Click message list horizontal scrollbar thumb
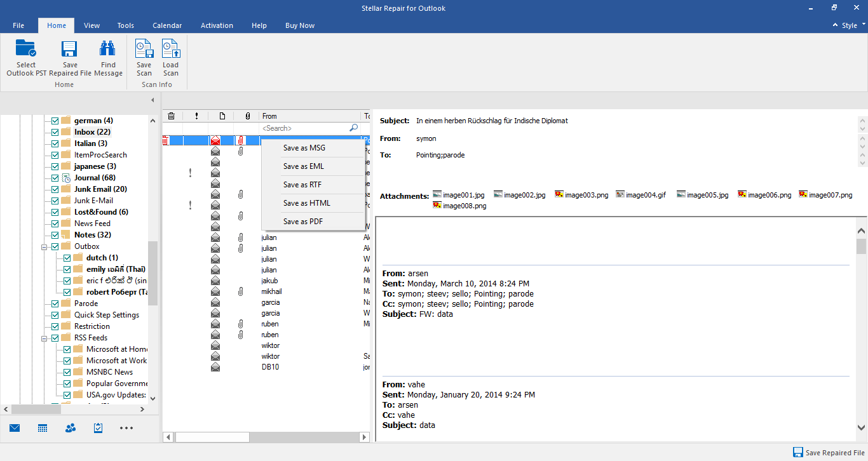 (x=212, y=437)
